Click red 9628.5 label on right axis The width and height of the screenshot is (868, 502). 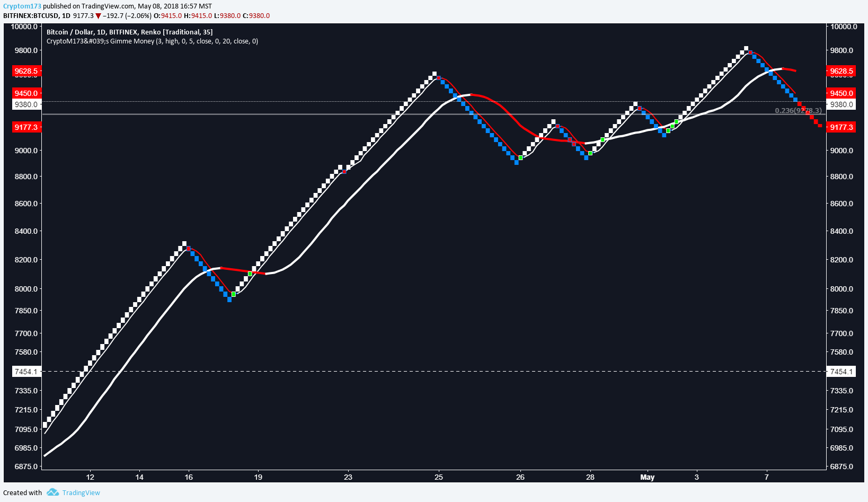(842, 71)
